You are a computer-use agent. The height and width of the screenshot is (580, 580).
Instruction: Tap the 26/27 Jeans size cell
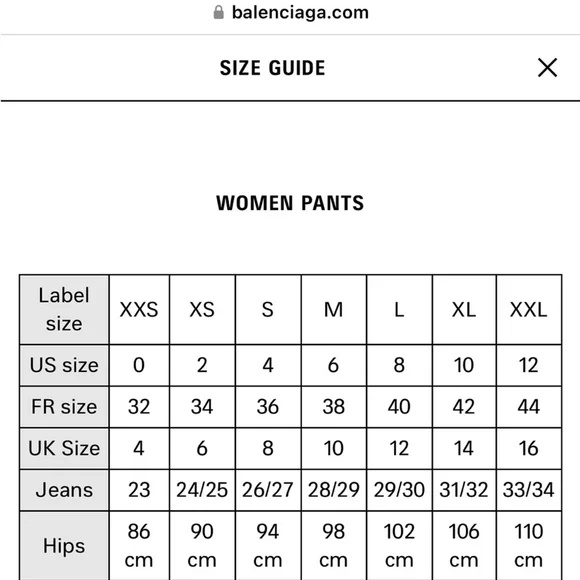click(x=268, y=490)
